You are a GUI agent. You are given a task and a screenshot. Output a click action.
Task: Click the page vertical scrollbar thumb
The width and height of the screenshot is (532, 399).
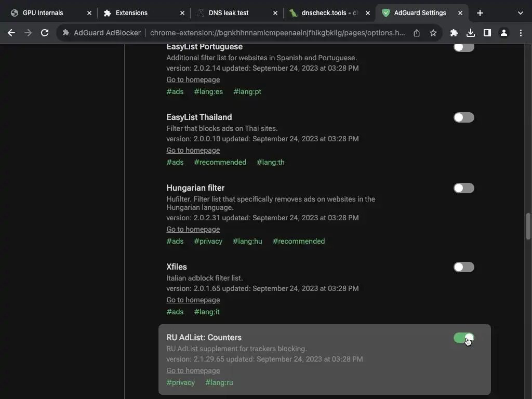[x=528, y=227]
